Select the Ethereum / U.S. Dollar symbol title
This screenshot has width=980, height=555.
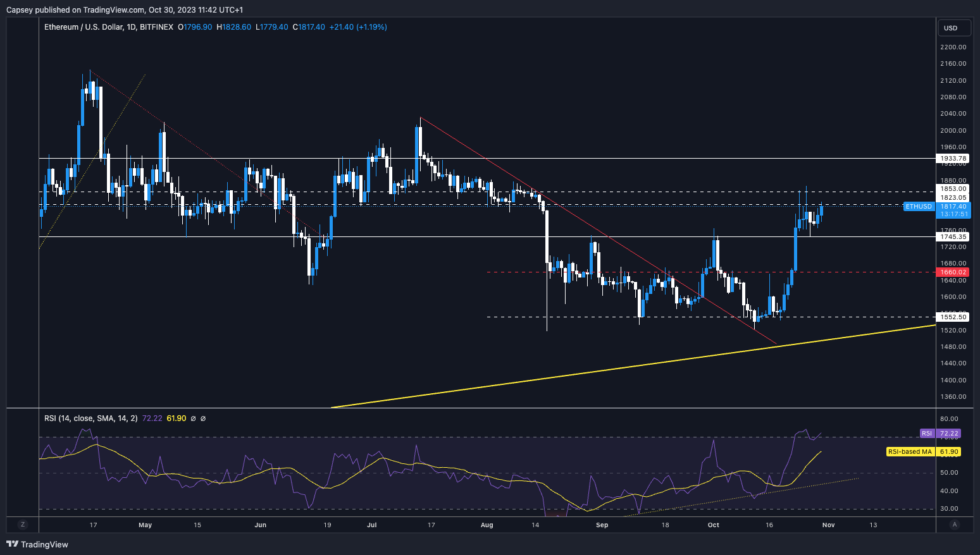[x=84, y=27]
